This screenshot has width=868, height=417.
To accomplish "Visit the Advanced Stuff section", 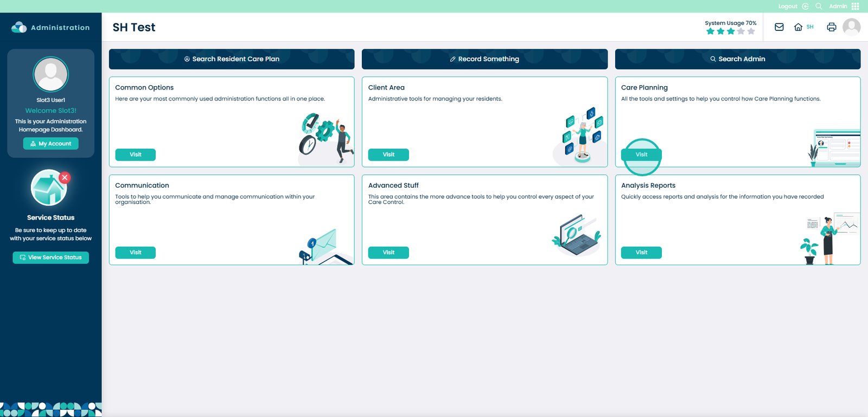I will [388, 253].
